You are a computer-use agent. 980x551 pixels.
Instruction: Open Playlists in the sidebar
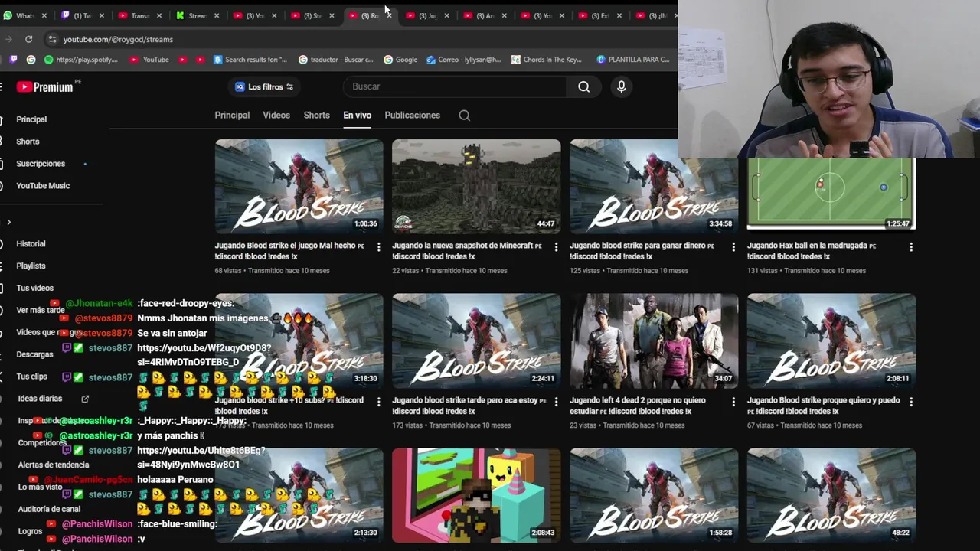pos(31,266)
